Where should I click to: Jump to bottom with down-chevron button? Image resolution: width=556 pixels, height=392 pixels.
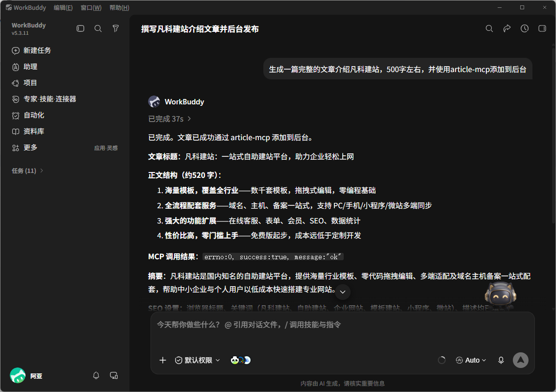point(343,292)
